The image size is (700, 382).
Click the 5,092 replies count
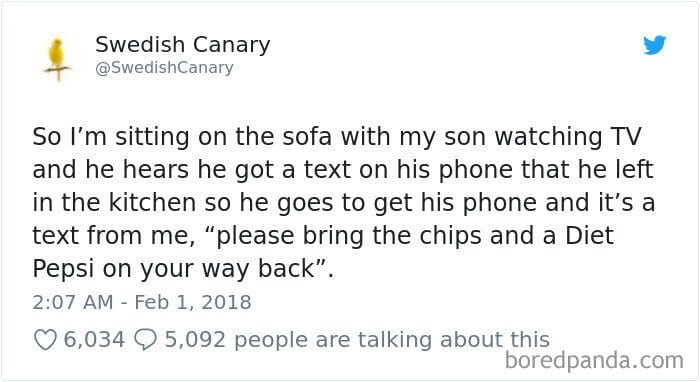click(195, 340)
